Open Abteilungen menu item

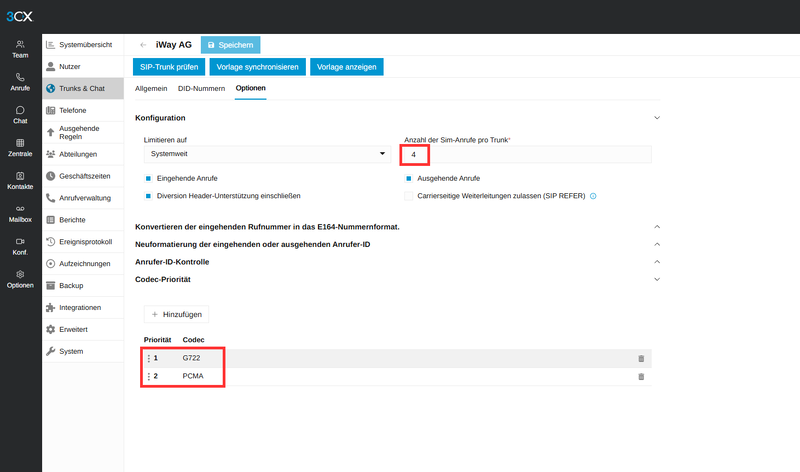pyautogui.click(x=83, y=154)
